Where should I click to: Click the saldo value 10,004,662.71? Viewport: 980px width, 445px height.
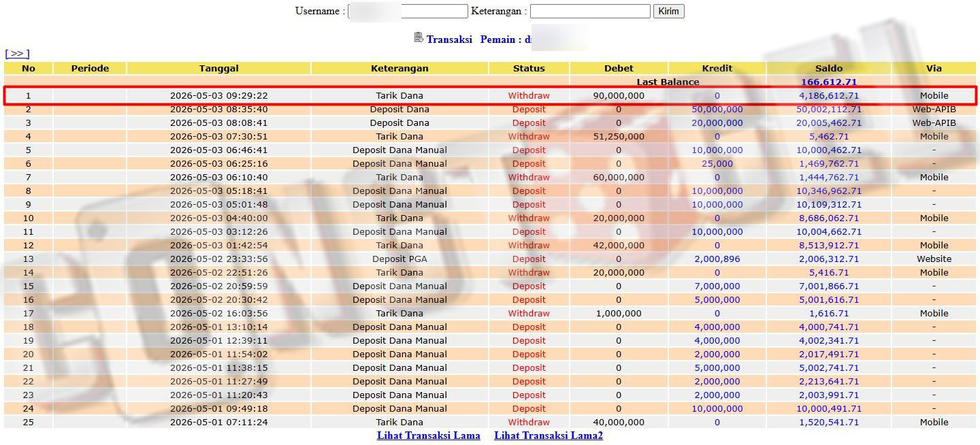click(x=829, y=231)
